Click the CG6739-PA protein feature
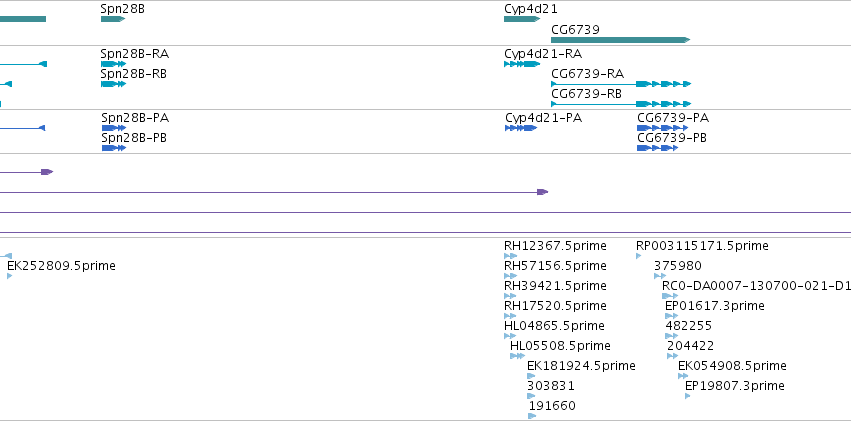This screenshot has width=851, height=421. (x=663, y=128)
